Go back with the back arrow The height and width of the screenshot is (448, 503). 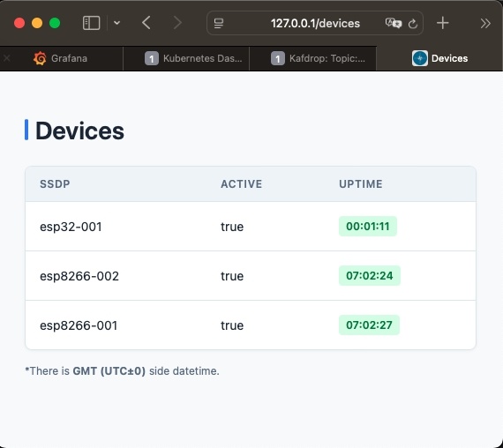pos(146,23)
